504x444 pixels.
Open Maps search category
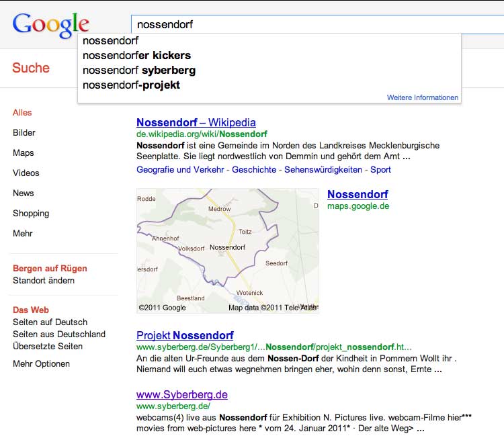pyautogui.click(x=24, y=153)
